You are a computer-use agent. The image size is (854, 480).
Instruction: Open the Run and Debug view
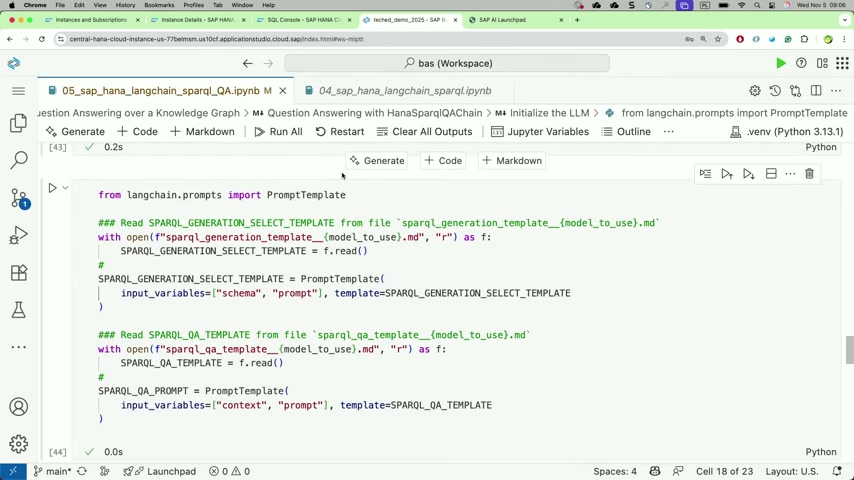coord(19,235)
